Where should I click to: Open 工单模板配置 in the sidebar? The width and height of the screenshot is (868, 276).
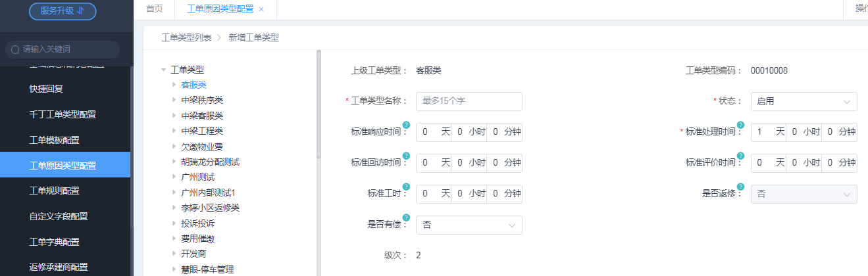click(x=55, y=139)
